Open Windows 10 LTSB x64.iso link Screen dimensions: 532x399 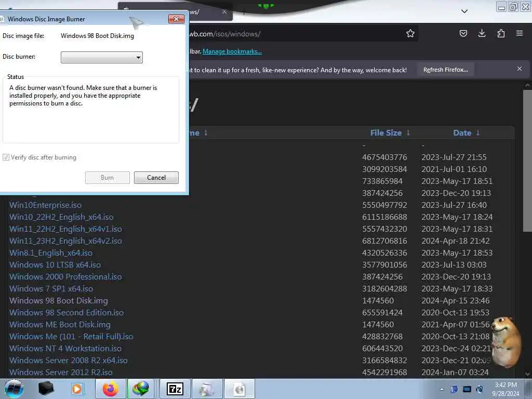pos(55,264)
